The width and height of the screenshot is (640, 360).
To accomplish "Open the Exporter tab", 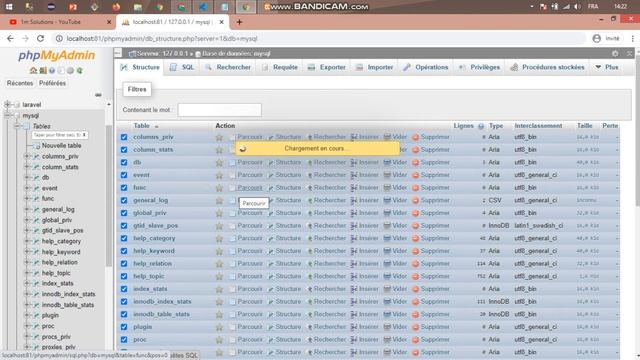I will coord(327,67).
